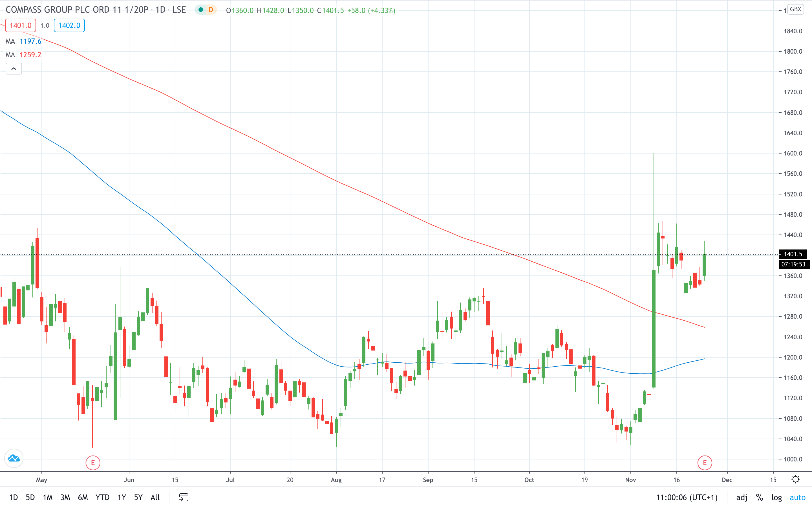812x508 pixels.
Task: Click the LSE exchange label
Action: pyautogui.click(x=179, y=9)
